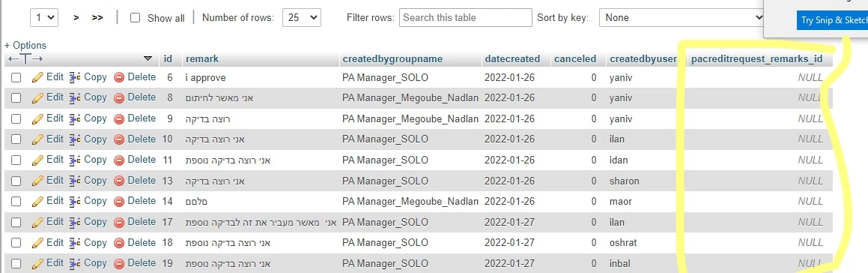The height and width of the screenshot is (273, 868).
Task: Open the Number of rows dropdown
Action: click(x=302, y=18)
